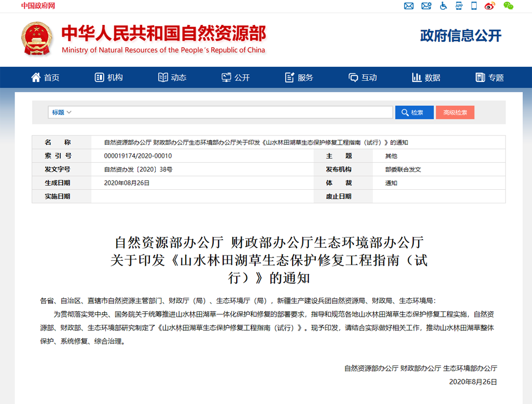Click the national emblem logo
The image size is (532, 404).
pos(37,39)
